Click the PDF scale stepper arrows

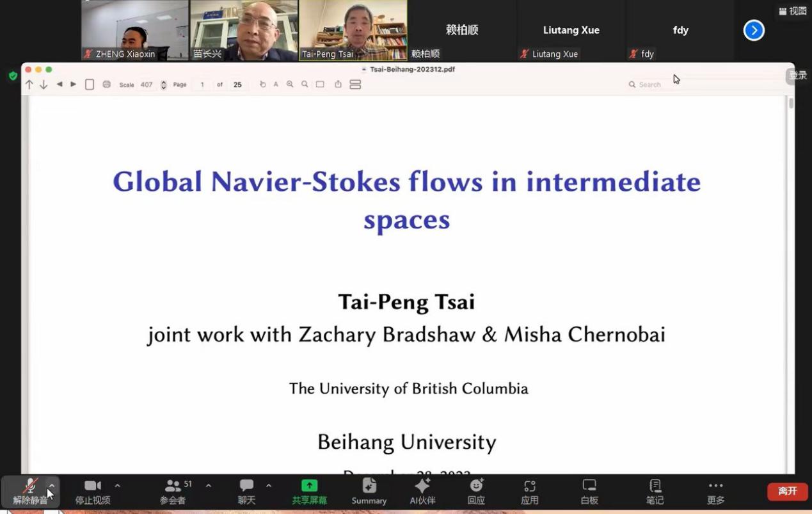pos(164,84)
